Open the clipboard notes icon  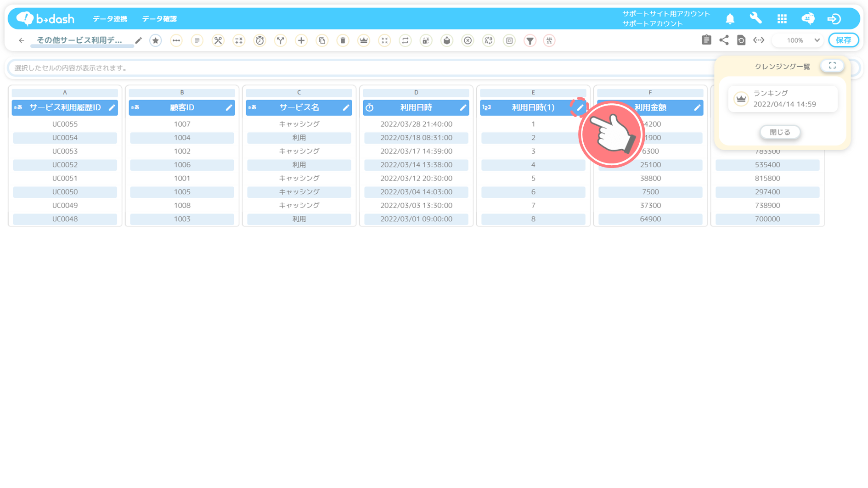[706, 40]
